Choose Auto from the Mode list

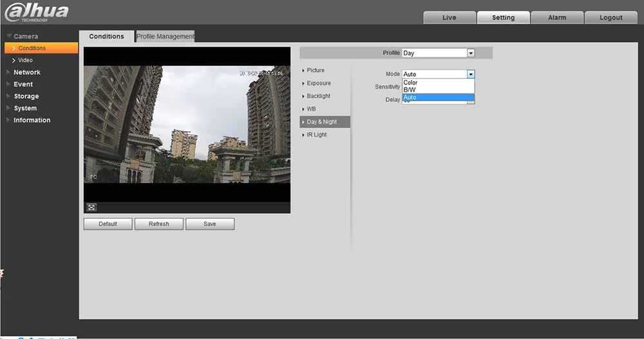pyautogui.click(x=438, y=97)
